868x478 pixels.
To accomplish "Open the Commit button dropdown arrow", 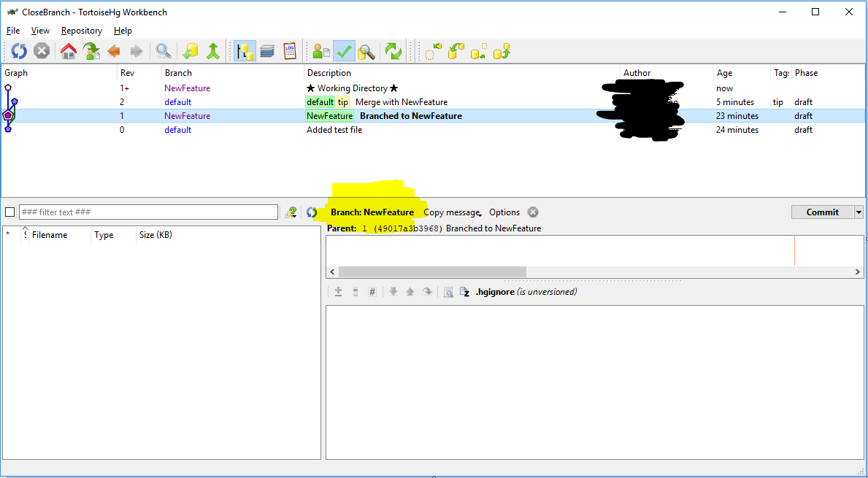I will pos(859,212).
